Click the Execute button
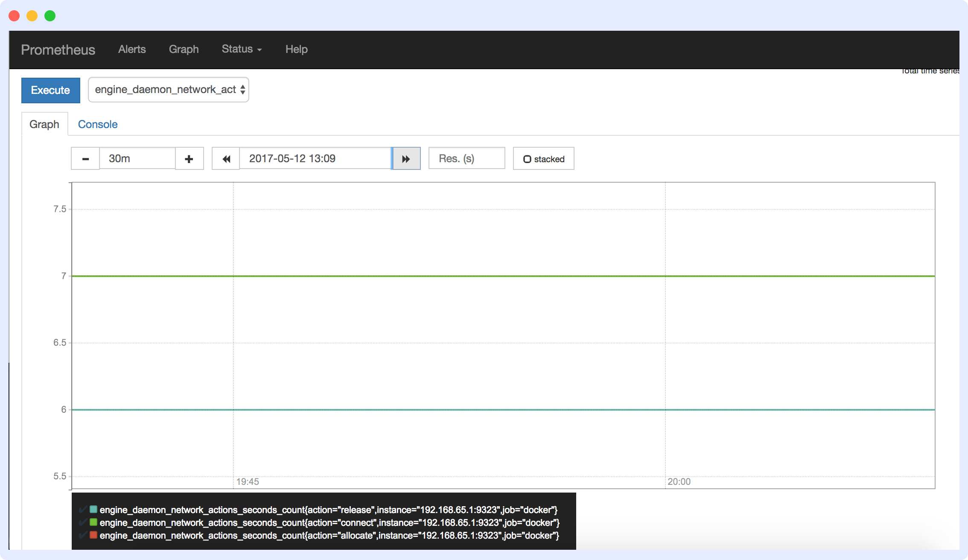 click(x=50, y=90)
